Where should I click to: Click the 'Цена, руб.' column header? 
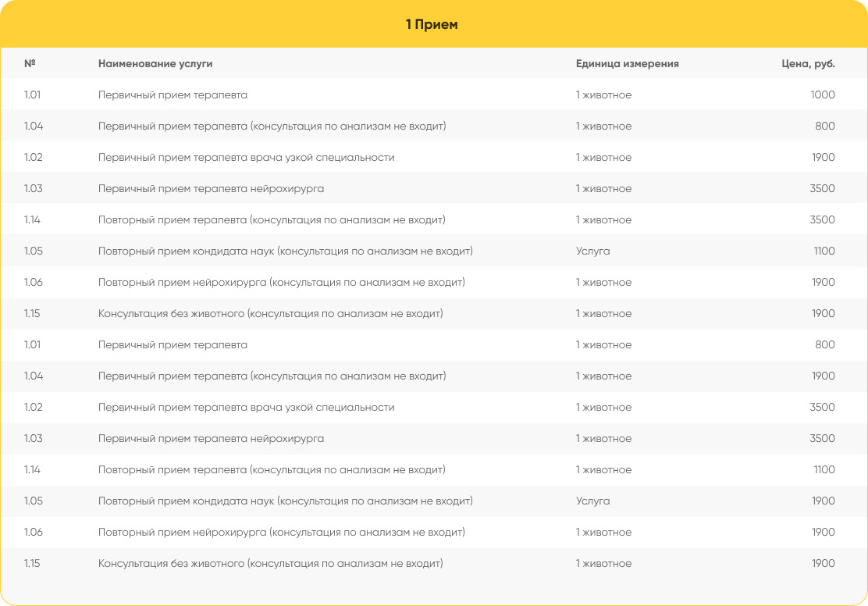tap(808, 64)
